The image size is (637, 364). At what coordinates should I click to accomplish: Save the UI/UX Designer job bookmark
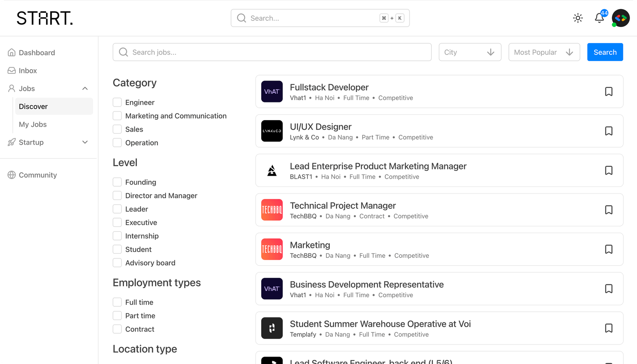click(x=608, y=131)
